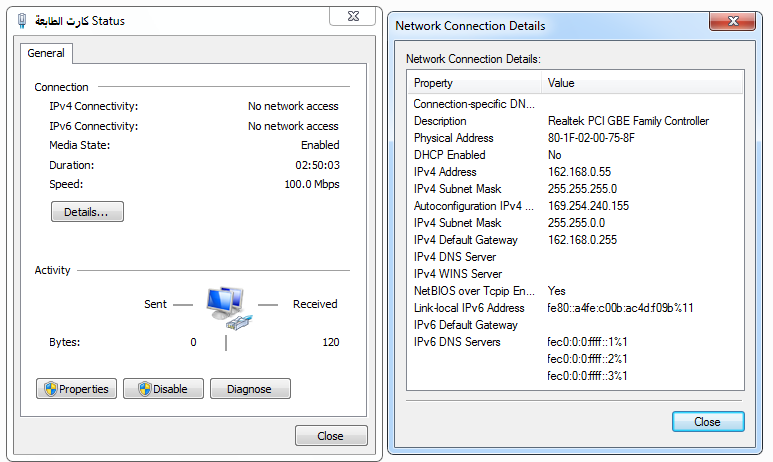The height and width of the screenshot is (462, 773).
Task: Close the Status dialog with X icon
Action: point(353,16)
